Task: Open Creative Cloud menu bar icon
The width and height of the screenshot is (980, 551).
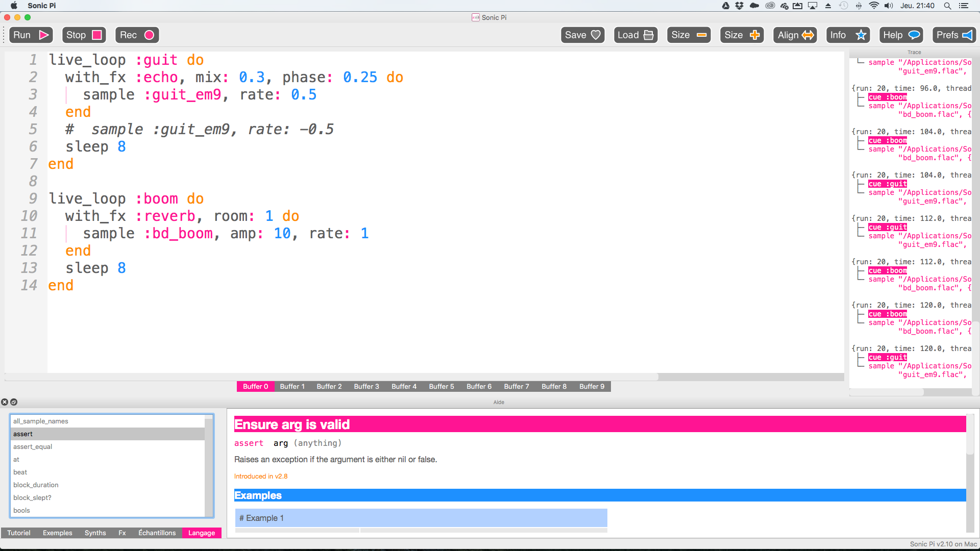Action: 770,6
